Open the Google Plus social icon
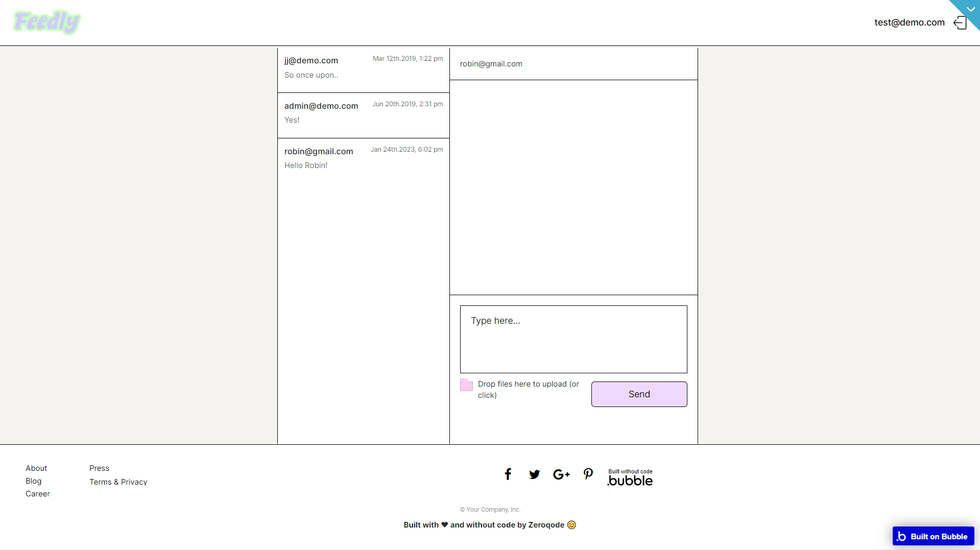Viewport: 980px width, 550px height. [561, 474]
